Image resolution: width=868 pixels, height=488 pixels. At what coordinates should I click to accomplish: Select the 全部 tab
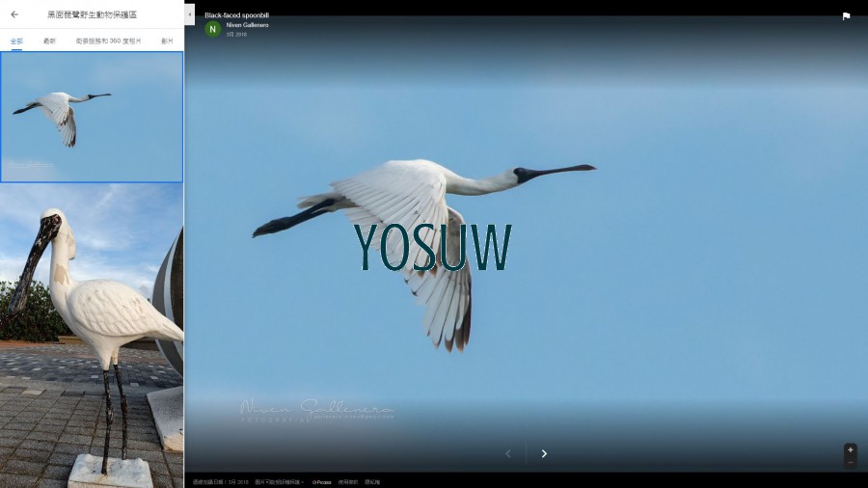(x=16, y=41)
